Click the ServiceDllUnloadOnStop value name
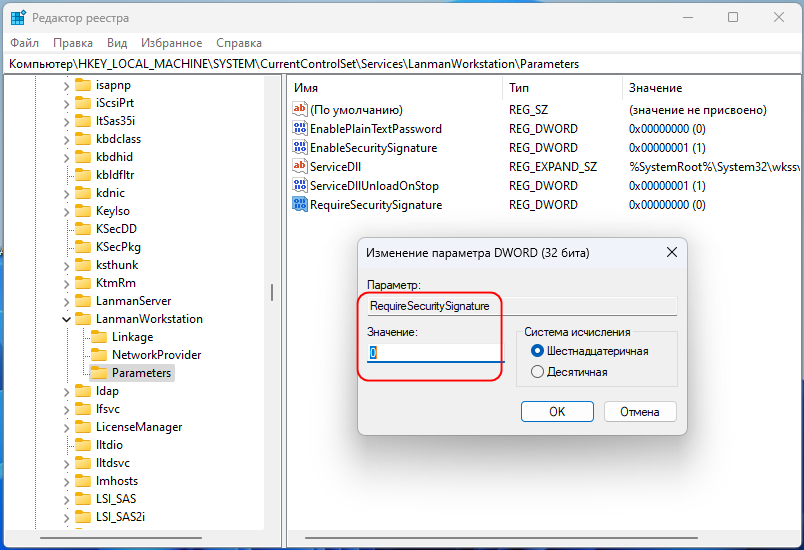804x550 pixels. pyautogui.click(x=374, y=186)
